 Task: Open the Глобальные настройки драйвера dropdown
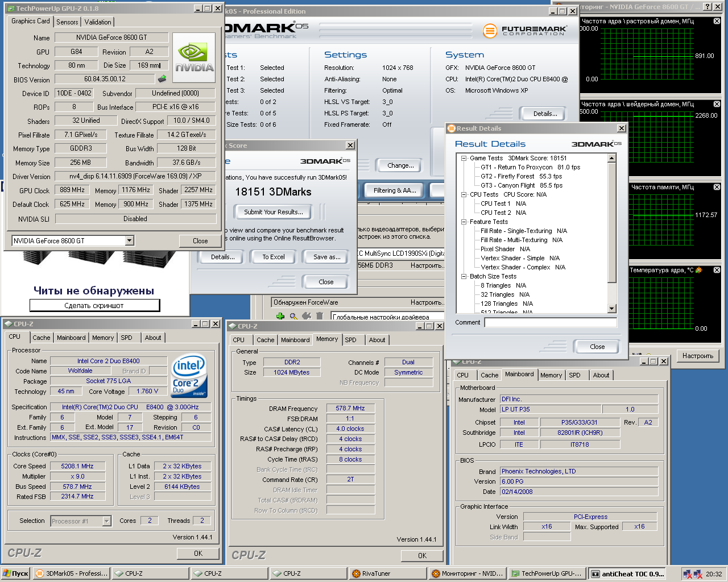coord(387,317)
